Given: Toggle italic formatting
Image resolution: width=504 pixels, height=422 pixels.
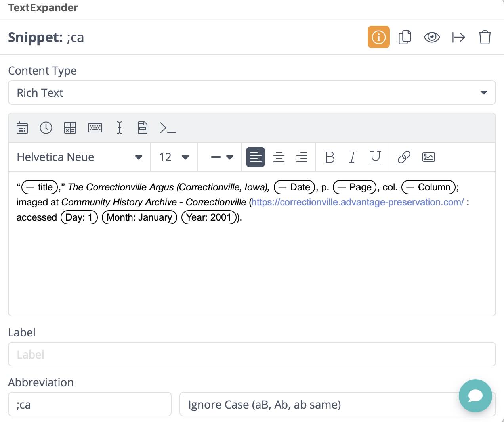Looking at the screenshot, I should tap(352, 157).
